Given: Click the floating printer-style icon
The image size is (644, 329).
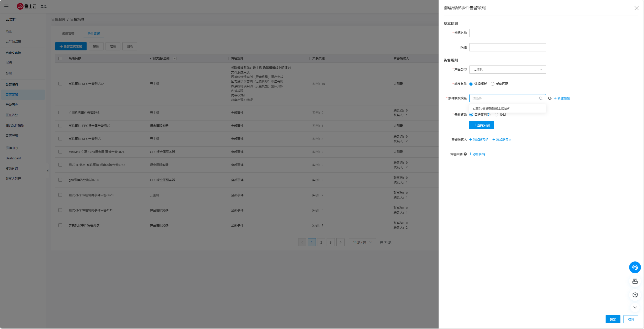Looking at the screenshot, I should coord(635,281).
